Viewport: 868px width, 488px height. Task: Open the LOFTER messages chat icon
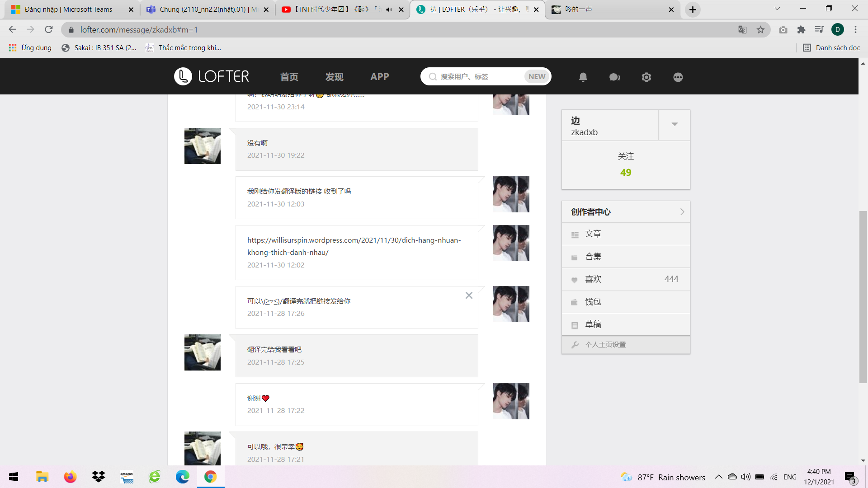[x=615, y=77]
